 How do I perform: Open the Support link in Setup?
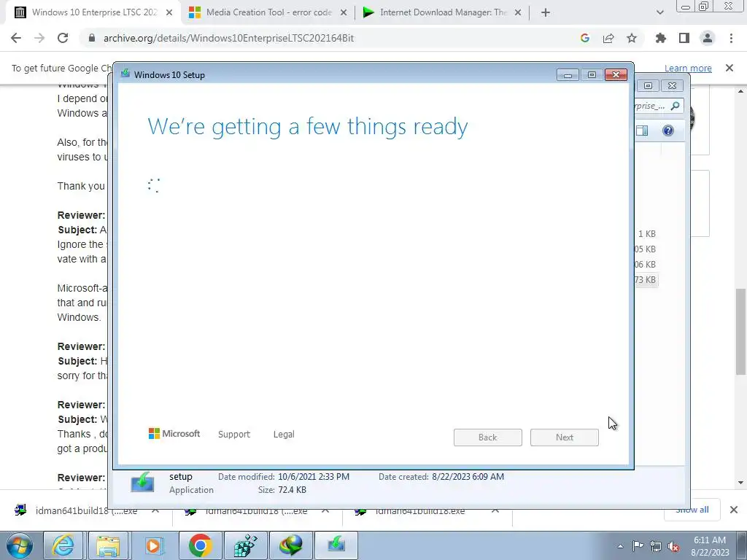[x=234, y=435]
